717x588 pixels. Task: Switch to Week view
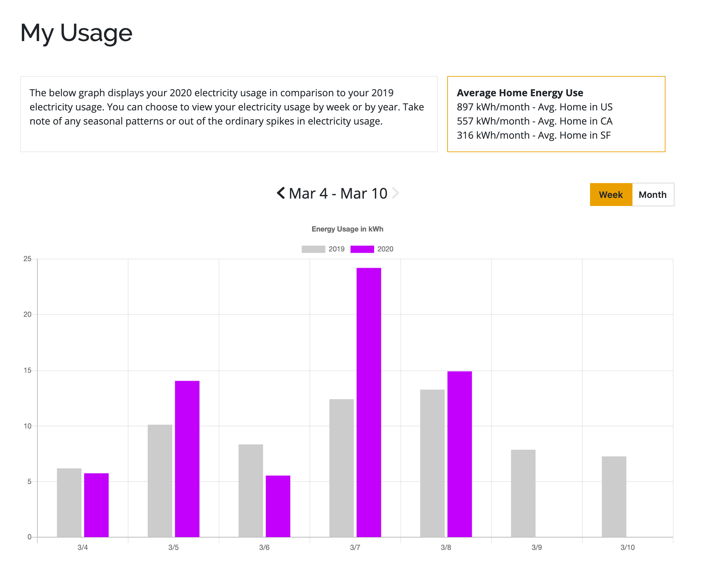point(611,195)
